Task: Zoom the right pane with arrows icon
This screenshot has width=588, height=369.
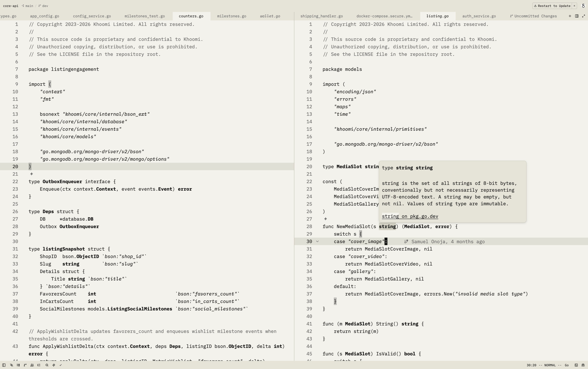Action: (x=583, y=16)
